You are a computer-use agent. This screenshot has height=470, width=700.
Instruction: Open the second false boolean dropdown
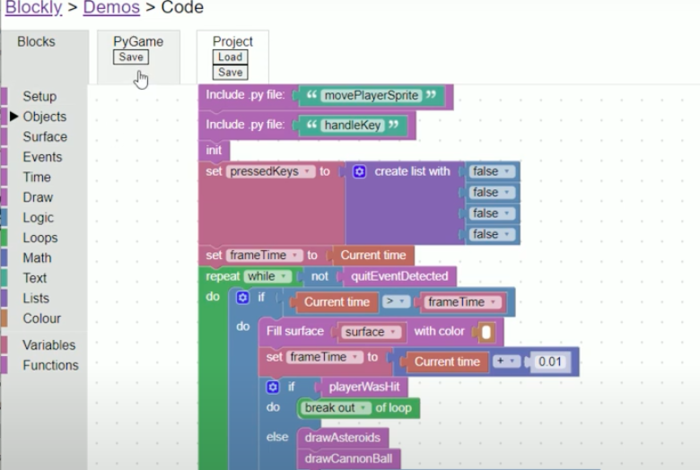(x=492, y=192)
